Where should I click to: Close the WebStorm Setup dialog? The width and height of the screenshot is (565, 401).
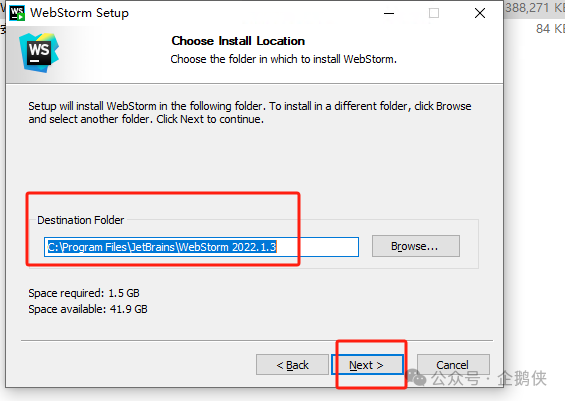pyautogui.click(x=480, y=13)
